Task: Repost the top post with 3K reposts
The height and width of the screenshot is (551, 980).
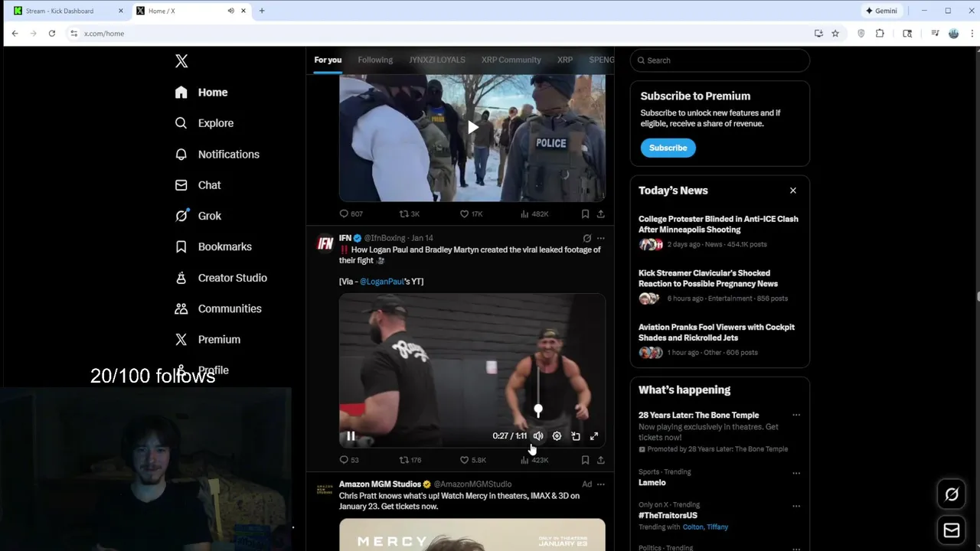Action: coord(410,214)
